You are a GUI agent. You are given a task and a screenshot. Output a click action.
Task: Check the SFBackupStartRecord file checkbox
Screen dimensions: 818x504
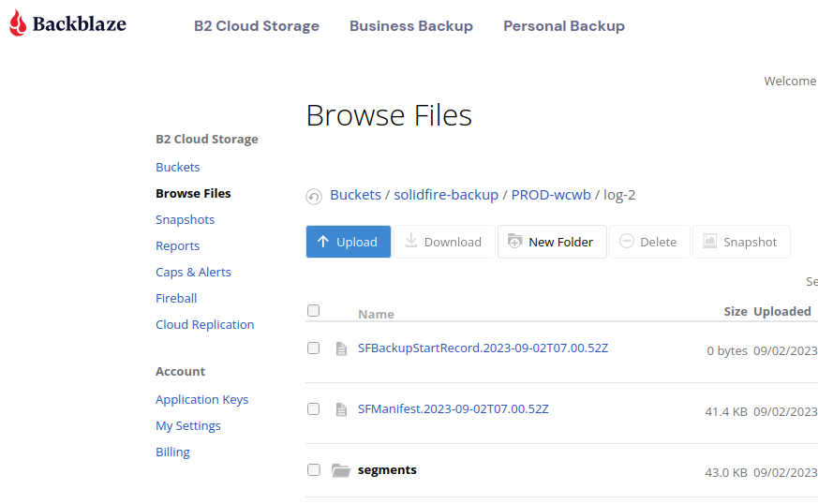(x=314, y=348)
